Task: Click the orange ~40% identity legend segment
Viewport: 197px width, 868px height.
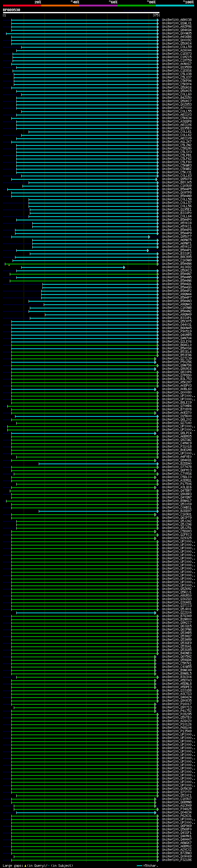Action: pyautogui.click(x=60, y=6)
